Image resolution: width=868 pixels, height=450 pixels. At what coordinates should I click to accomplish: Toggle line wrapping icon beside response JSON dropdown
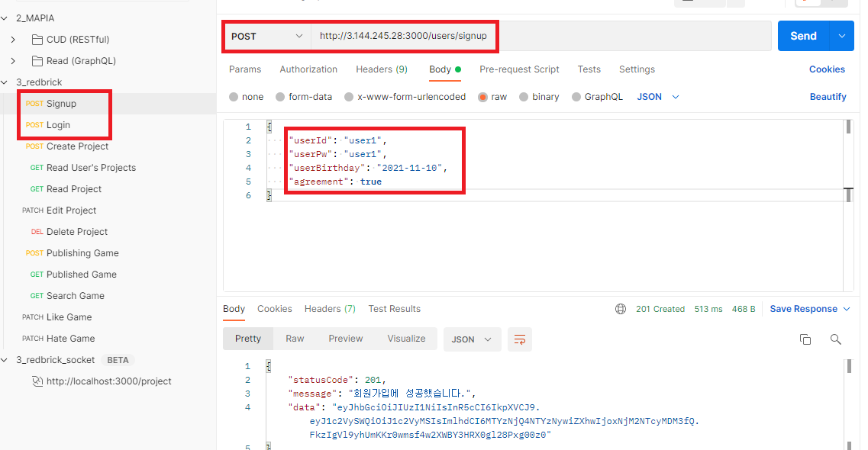[520, 339]
